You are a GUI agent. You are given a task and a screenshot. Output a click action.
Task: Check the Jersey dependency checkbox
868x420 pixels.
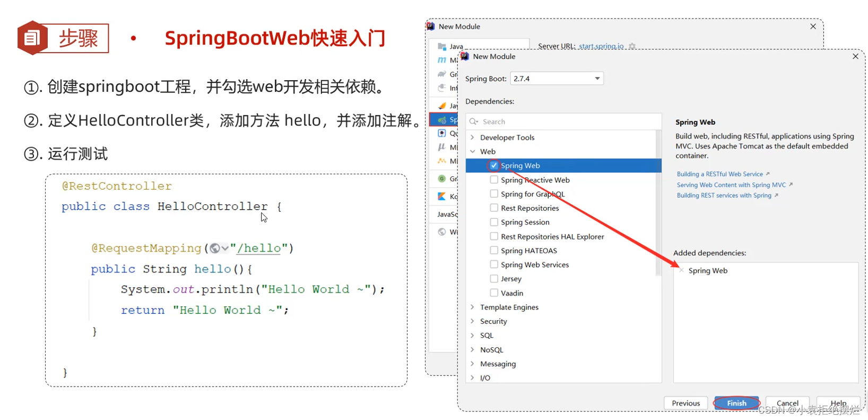click(x=494, y=278)
